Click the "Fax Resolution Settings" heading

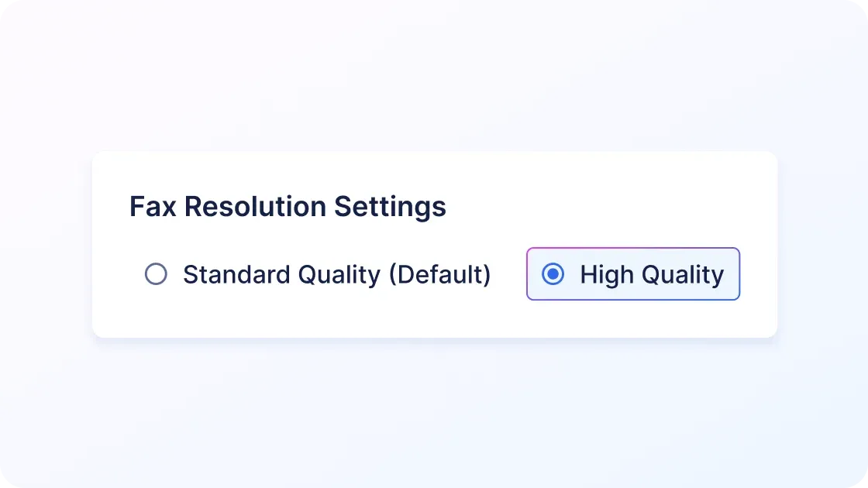pos(288,207)
